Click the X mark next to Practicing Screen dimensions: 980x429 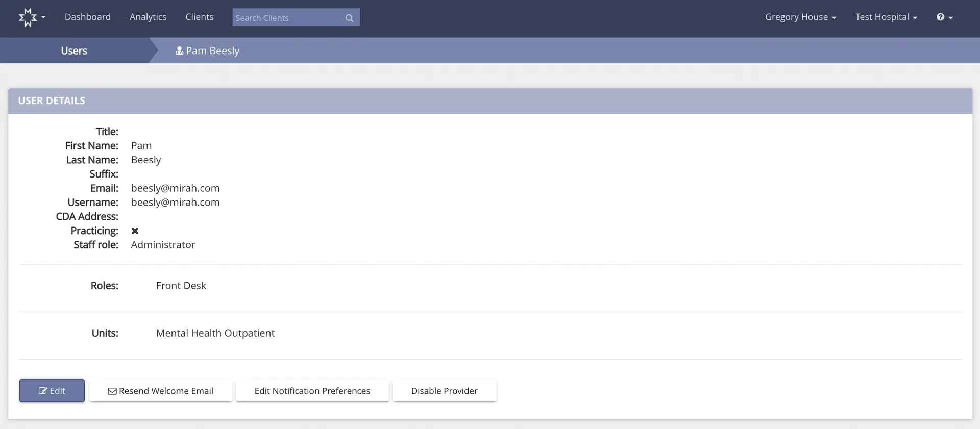pyautogui.click(x=135, y=231)
